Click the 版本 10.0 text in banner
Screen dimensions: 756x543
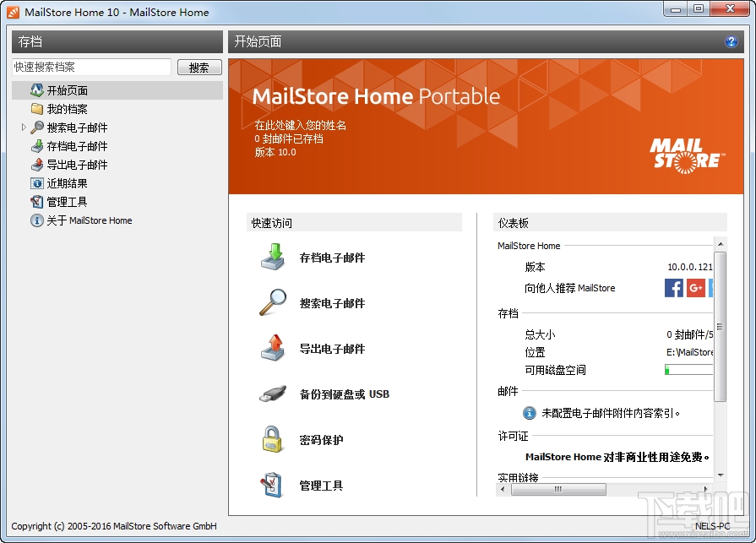[x=275, y=152]
